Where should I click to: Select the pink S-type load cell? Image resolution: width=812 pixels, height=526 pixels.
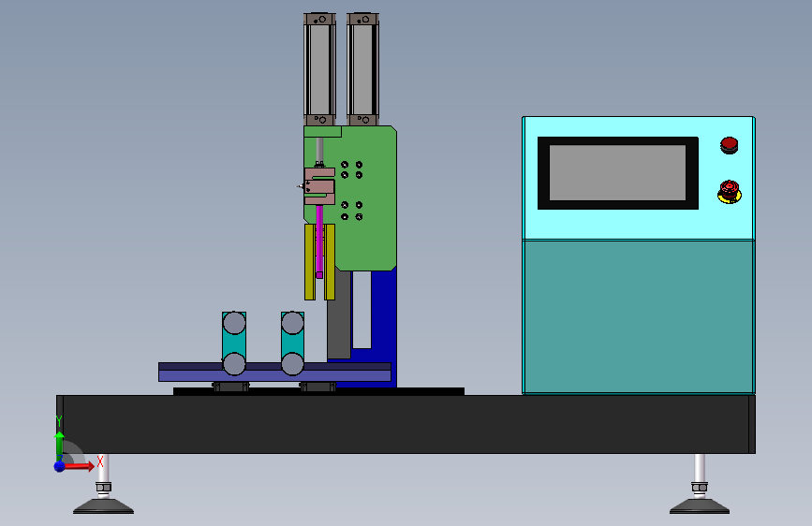[319, 186]
